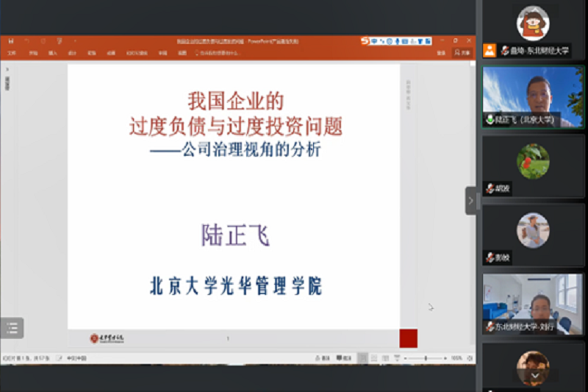
Task: Switch to the 审阅 (Review) ribbon tab
Action: [x=162, y=53]
